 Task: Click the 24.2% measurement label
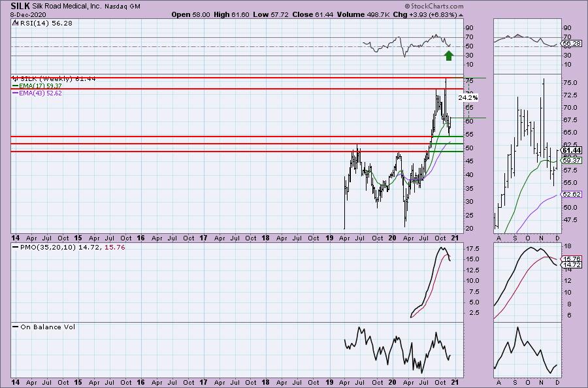pyautogui.click(x=468, y=97)
